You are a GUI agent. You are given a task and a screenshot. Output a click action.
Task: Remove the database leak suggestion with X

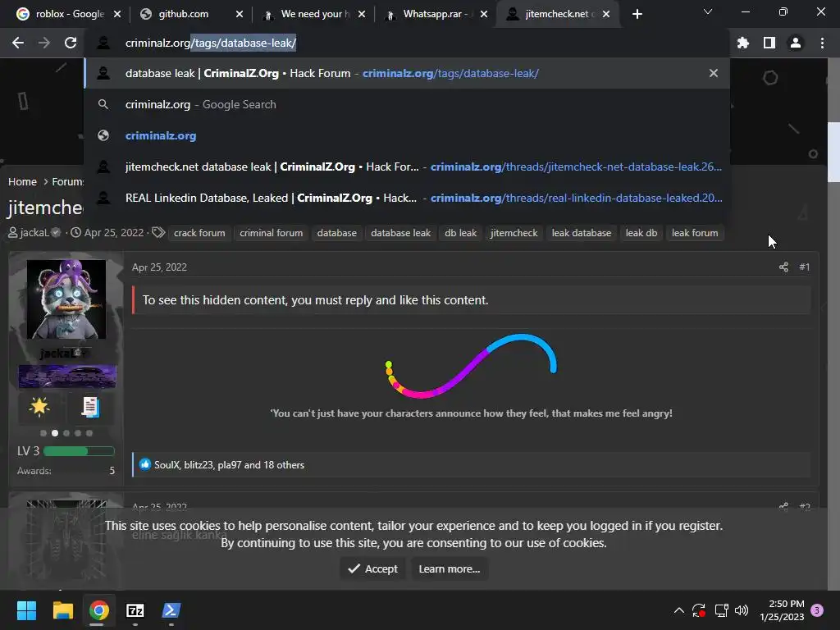714,73
